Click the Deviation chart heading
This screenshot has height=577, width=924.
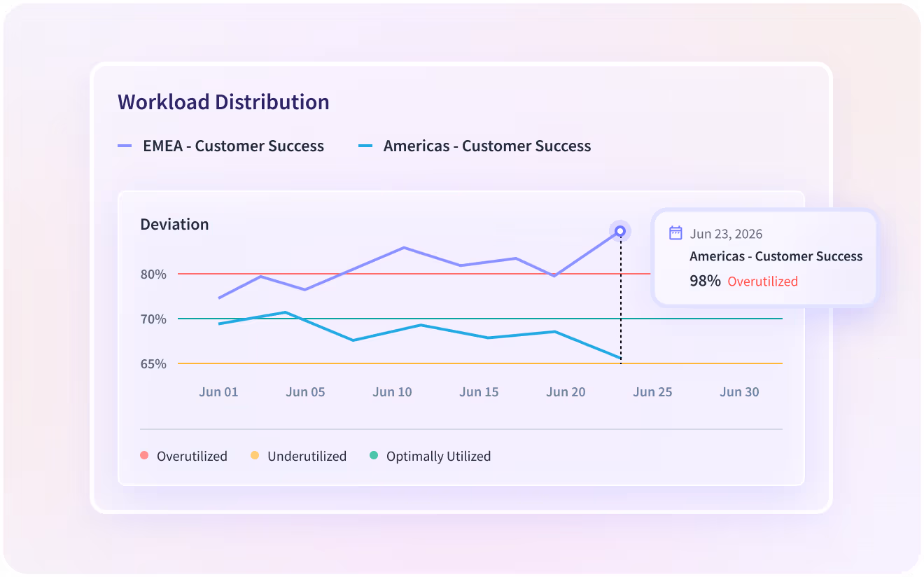coord(174,224)
